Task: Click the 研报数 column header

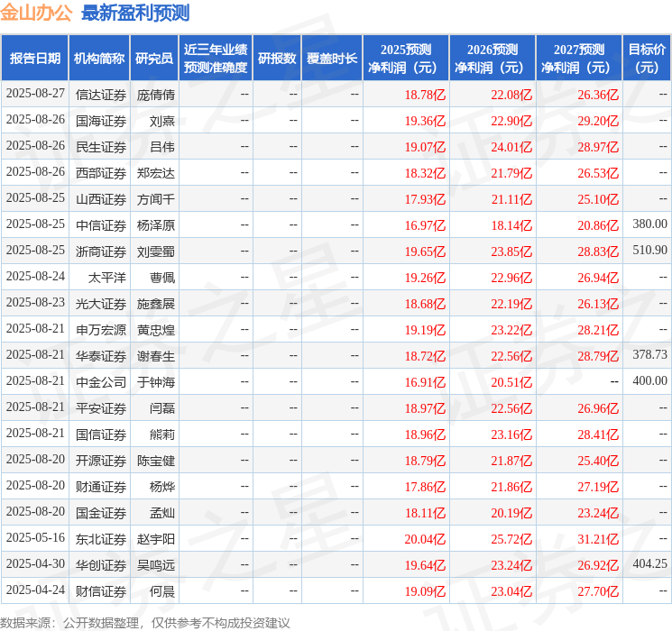Action: click(x=277, y=59)
